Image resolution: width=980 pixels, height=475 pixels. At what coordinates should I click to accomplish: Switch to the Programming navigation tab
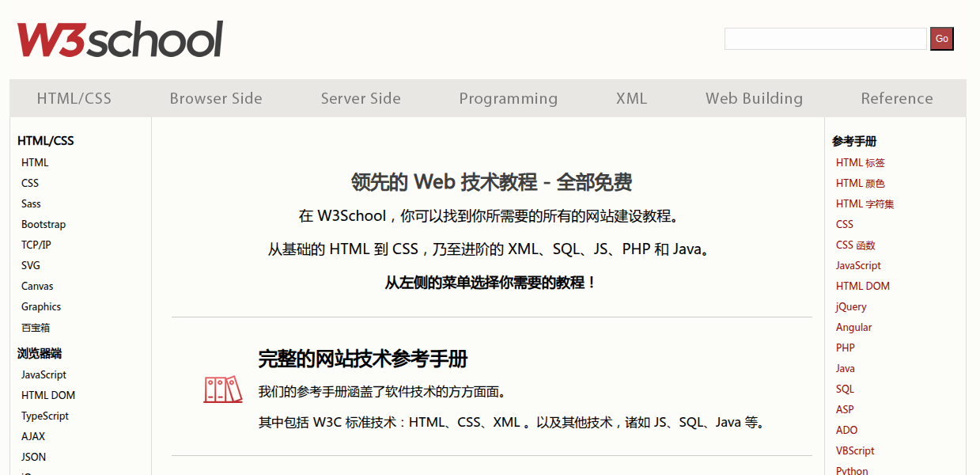pyautogui.click(x=508, y=98)
